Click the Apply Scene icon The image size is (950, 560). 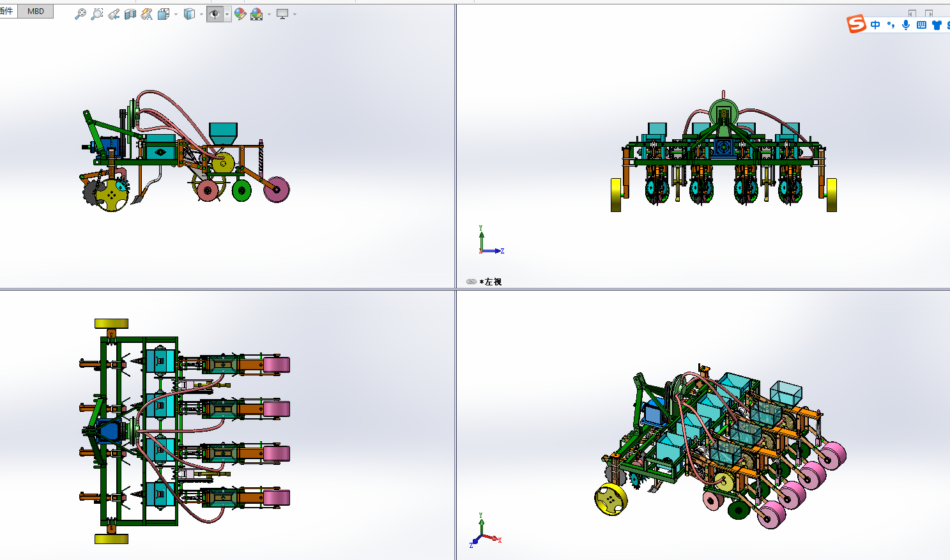click(x=257, y=14)
